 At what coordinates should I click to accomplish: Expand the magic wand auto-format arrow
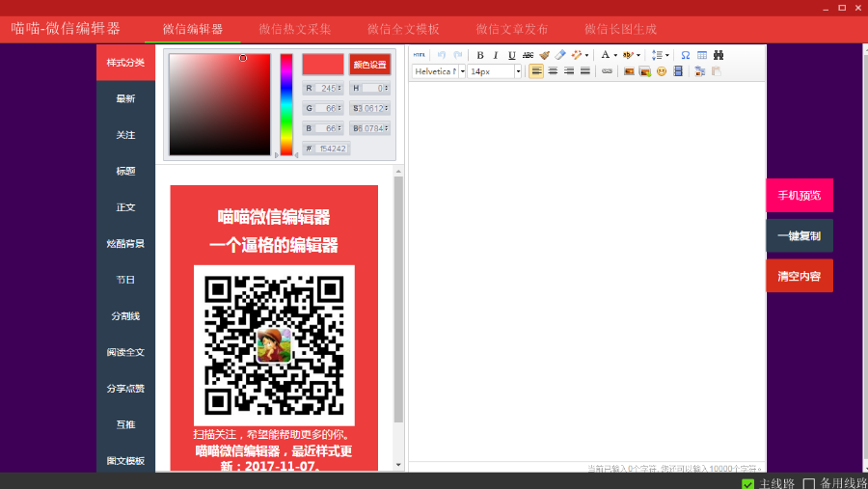point(586,55)
